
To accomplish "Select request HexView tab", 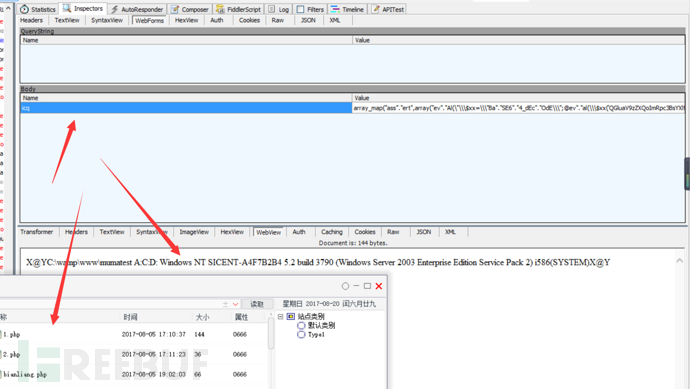I will pos(187,20).
